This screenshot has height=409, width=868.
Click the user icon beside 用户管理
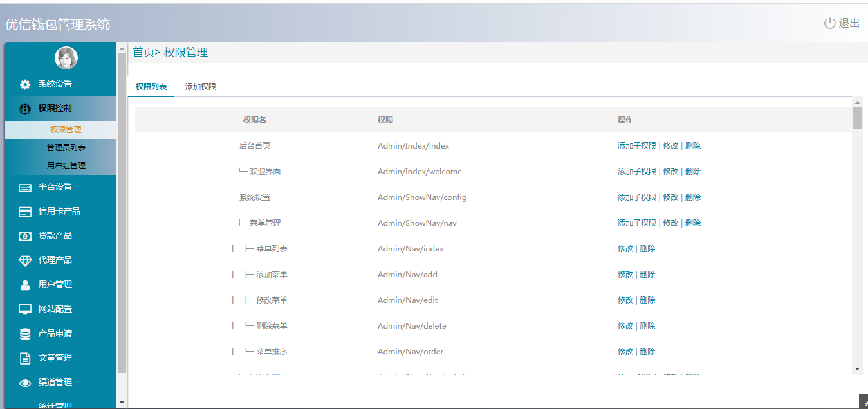(x=25, y=285)
